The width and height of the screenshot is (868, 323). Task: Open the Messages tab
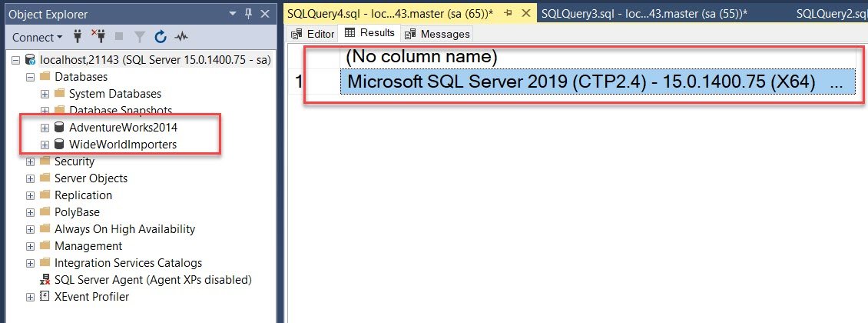pyautogui.click(x=437, y=34)
